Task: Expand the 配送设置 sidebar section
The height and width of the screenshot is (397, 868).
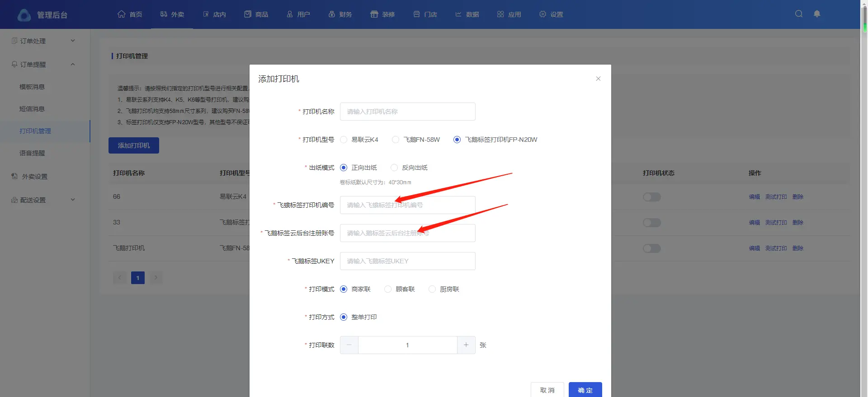Action: (73, 200)
